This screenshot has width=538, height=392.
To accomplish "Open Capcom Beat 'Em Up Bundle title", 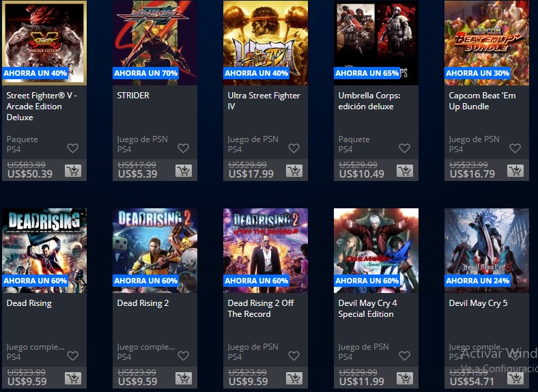I will [482, 101].
